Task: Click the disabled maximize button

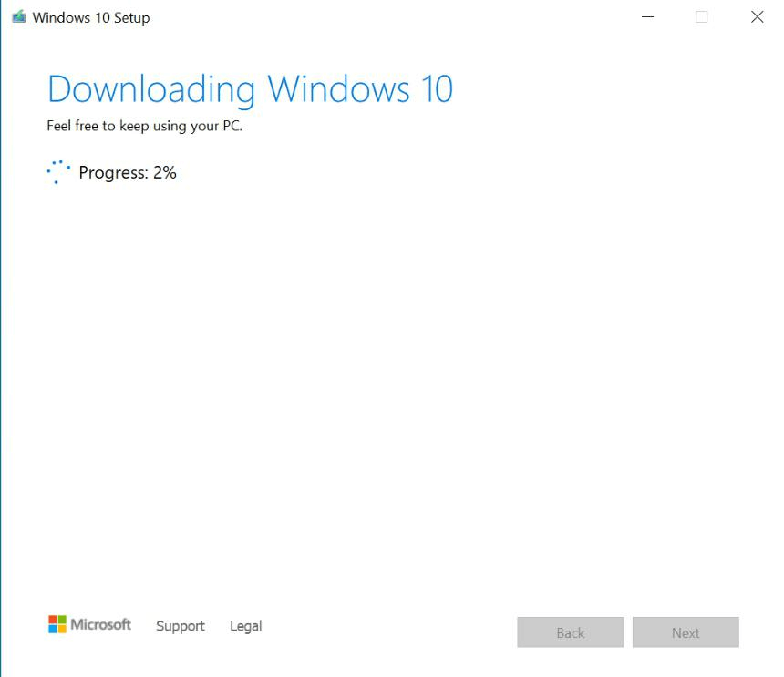Action: coord(702,17)
